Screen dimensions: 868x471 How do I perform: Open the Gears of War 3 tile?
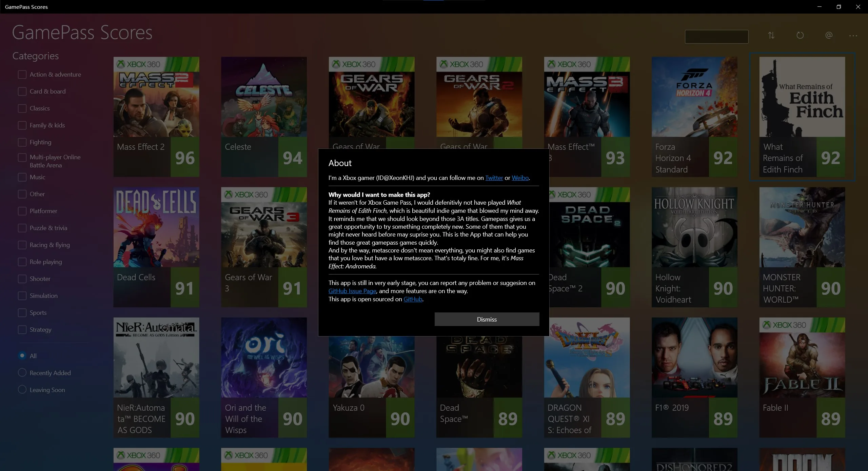[x=264, y=247]
